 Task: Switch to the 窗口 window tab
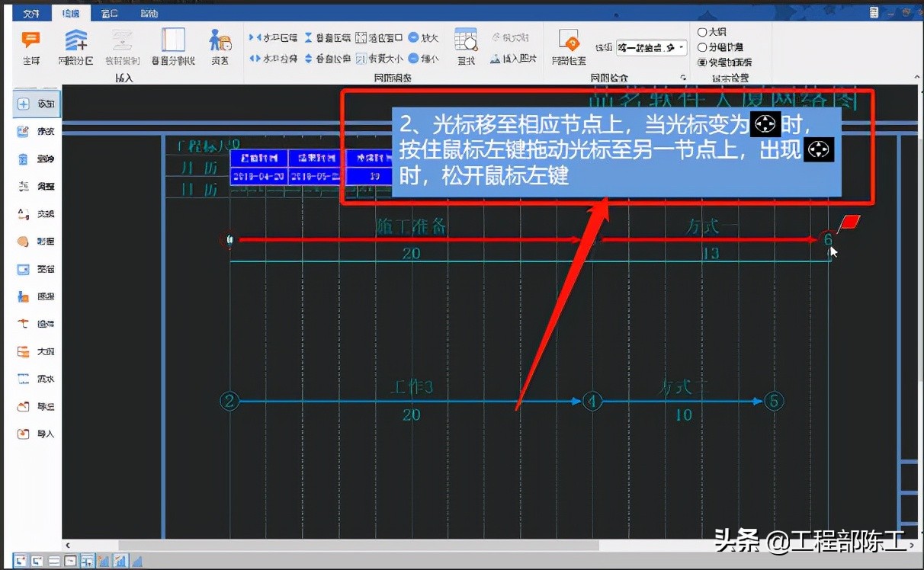click(110, 14)
